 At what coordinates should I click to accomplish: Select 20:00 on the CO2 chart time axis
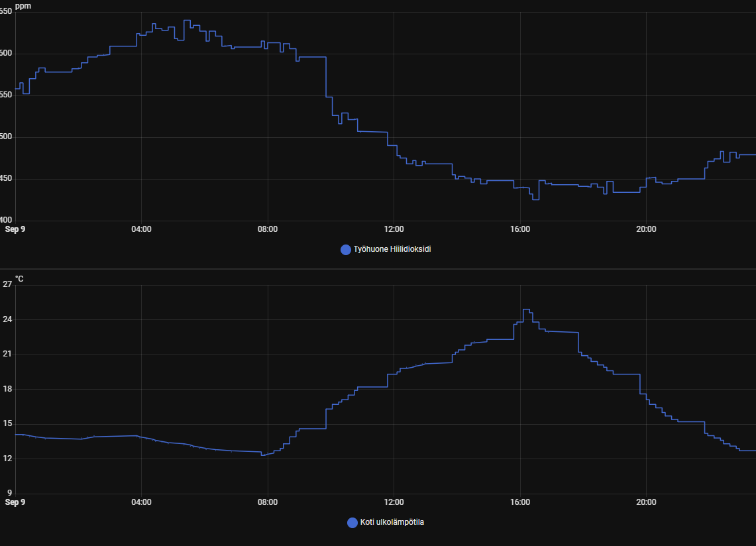tap(646, 229)
